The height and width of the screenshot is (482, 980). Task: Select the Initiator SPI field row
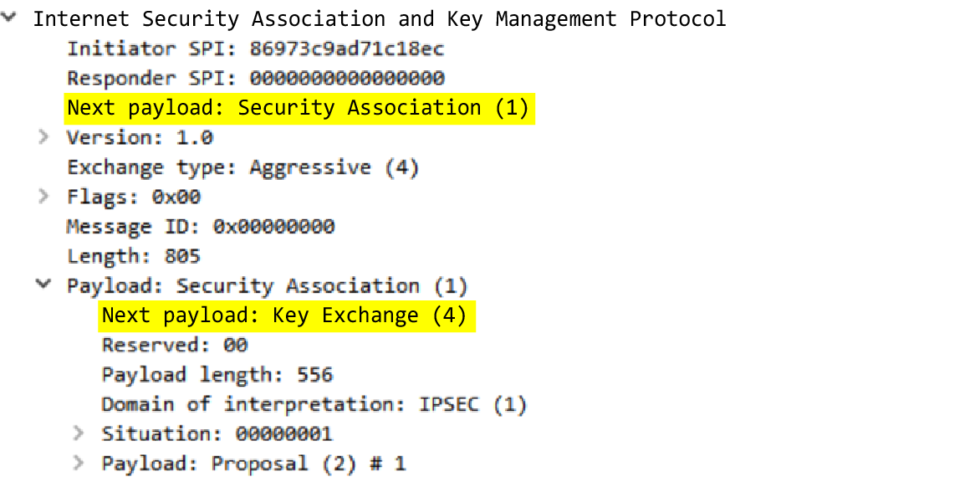pyautogui.click(x=255, y=49)
